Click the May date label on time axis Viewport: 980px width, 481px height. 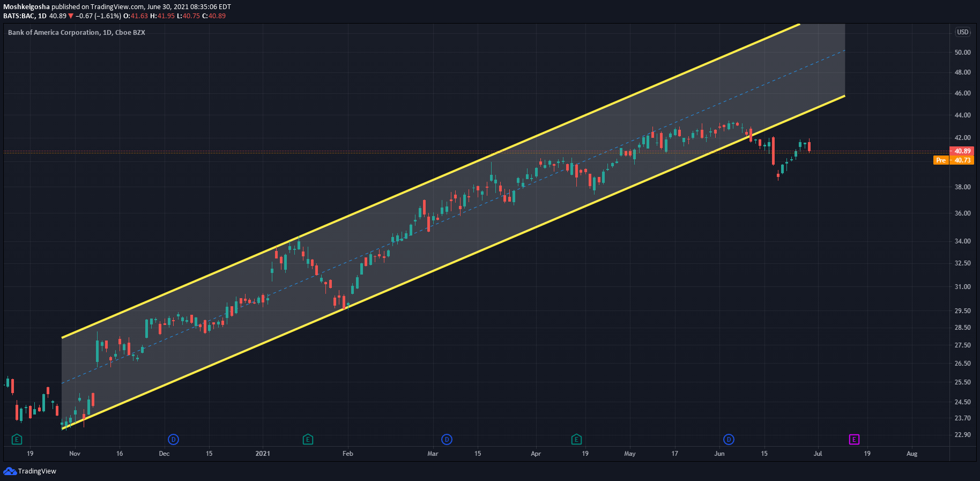point(630,454)
